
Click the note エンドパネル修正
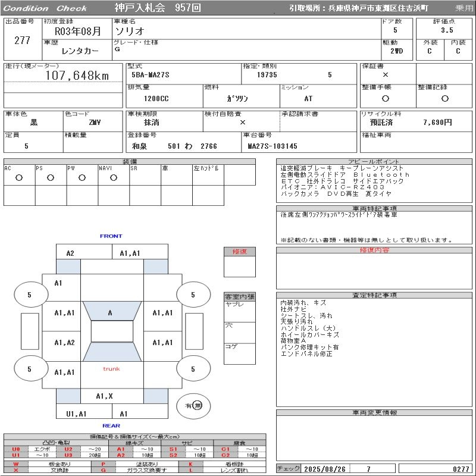click(x=306, y=353)
